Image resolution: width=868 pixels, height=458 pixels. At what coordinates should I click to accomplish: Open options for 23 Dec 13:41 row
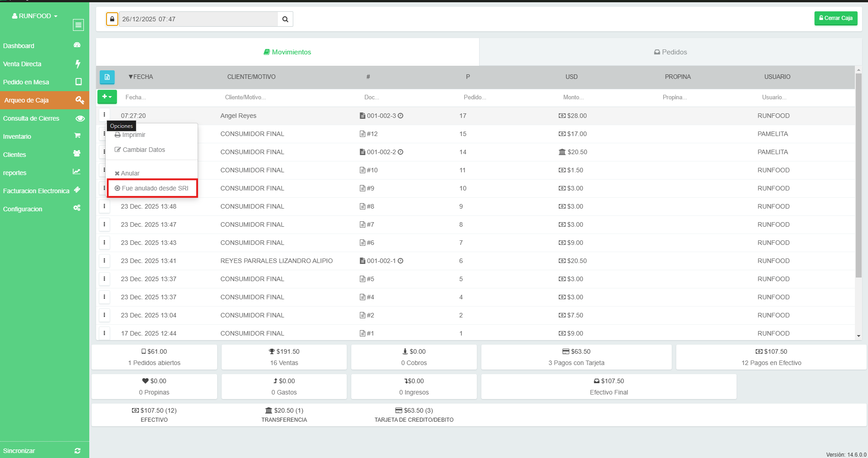[x=104, y=261]
